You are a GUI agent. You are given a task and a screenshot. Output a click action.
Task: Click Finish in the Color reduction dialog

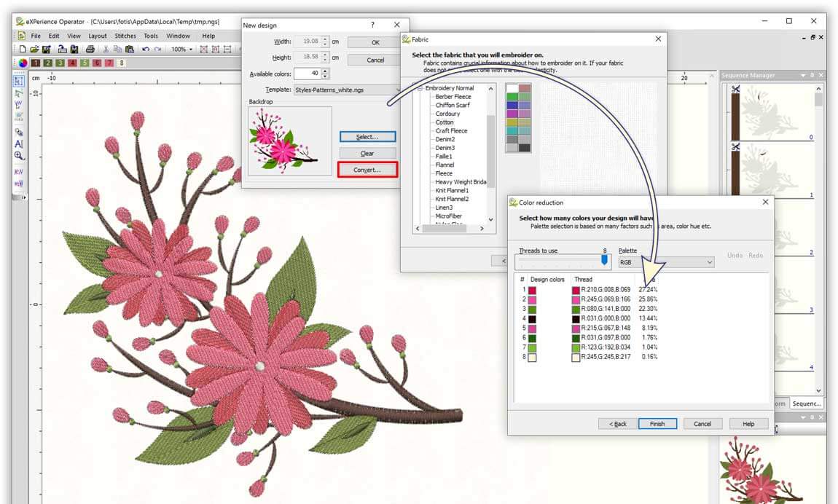(x=657, y=423)
